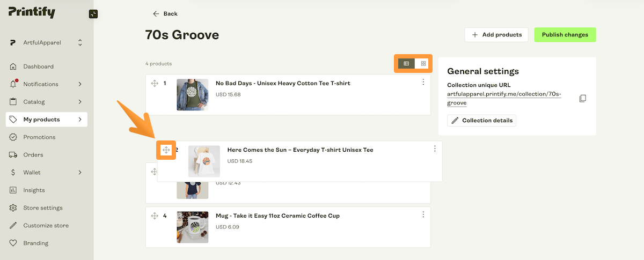Click Publish changes button
Viewport: 644px width, 260px height.
(x=565, y=35)
